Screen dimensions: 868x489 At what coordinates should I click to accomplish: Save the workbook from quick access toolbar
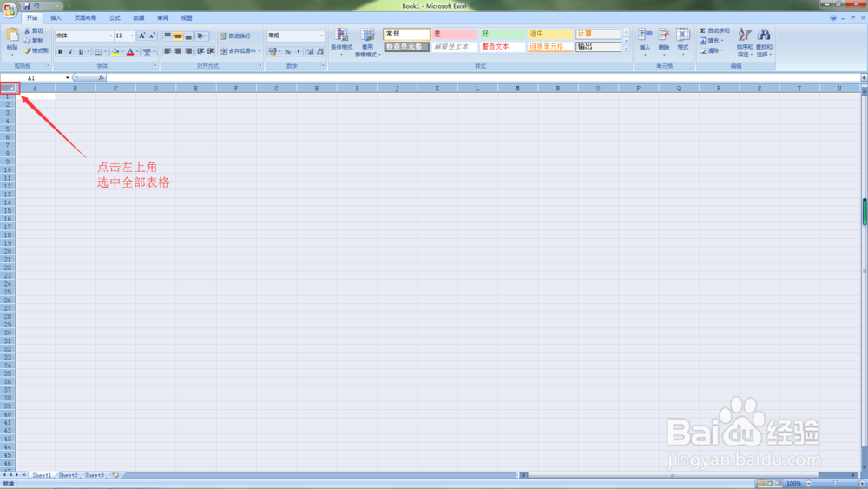(x=26, y=6)
